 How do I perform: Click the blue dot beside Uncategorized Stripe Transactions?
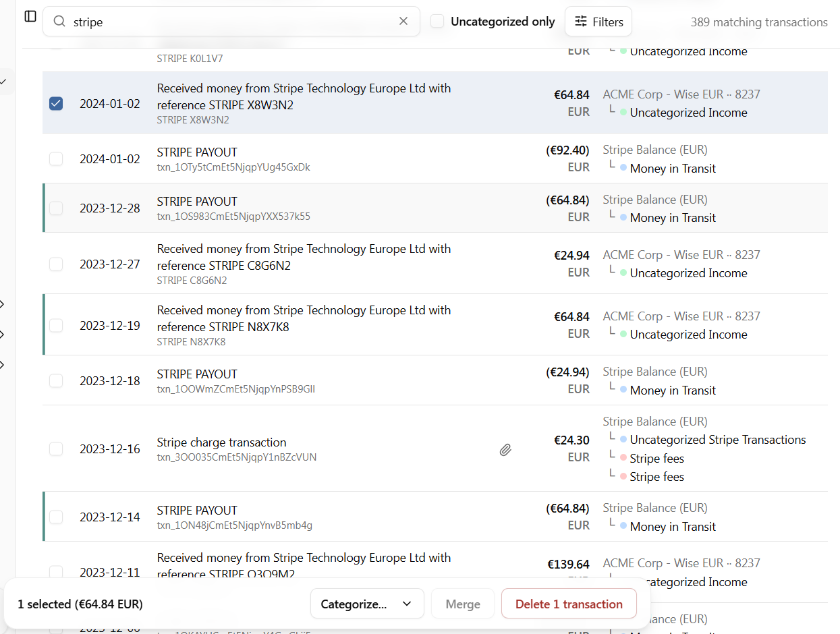(x=623, y=440)
